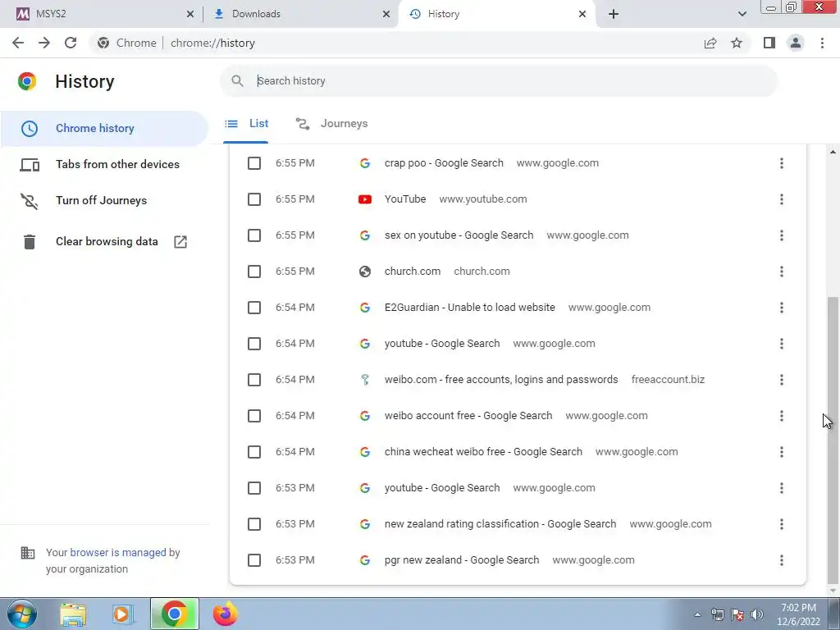This screenshot has height=630, width=840.
Task: Open the church.com history entry
Action: (x=413, y=272)
